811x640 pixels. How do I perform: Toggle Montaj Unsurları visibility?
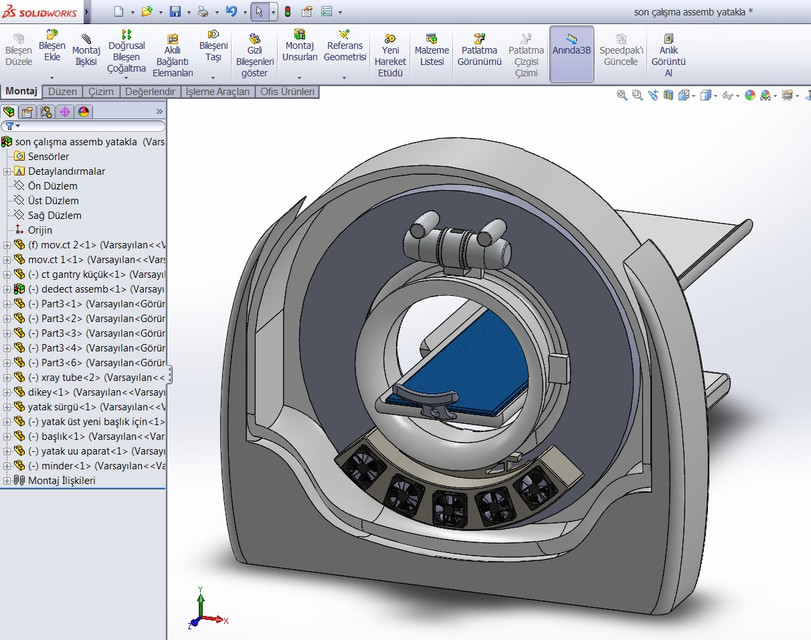coord(299,50)
